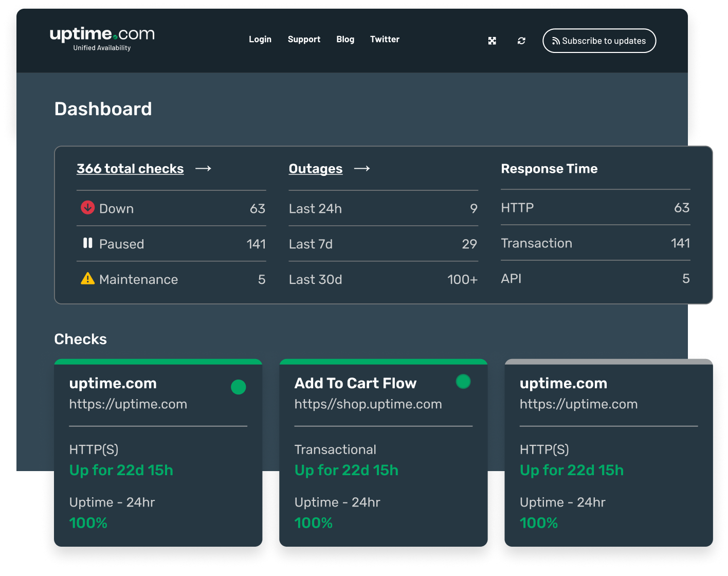Open fullscreen mode icon

492,41
